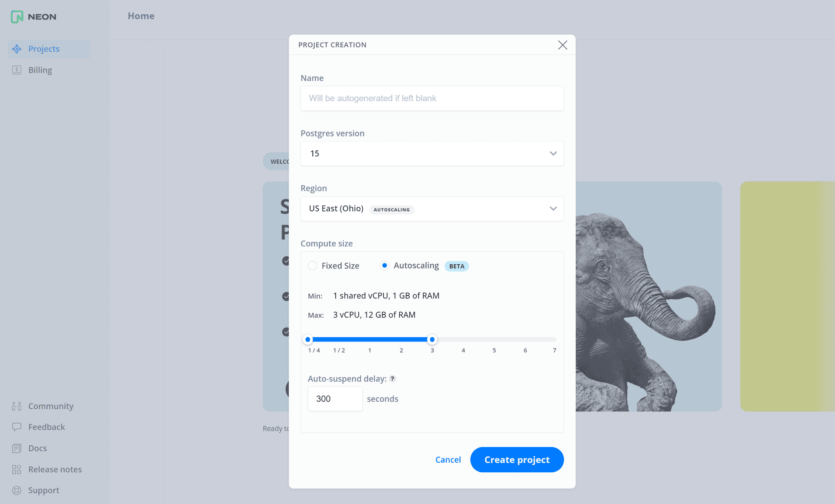
Task: Select Fixed Size compute radio button
Action: tap(313, 266)
